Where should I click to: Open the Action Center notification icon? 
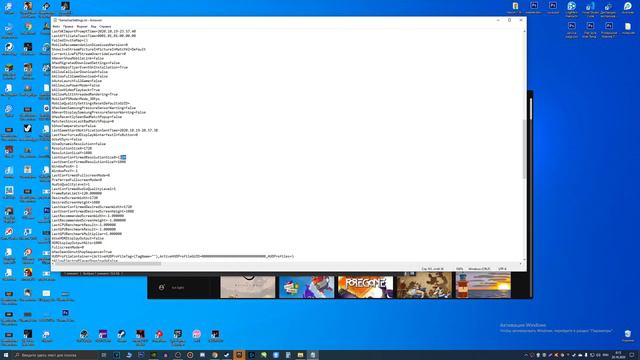(x=631, y=355)
